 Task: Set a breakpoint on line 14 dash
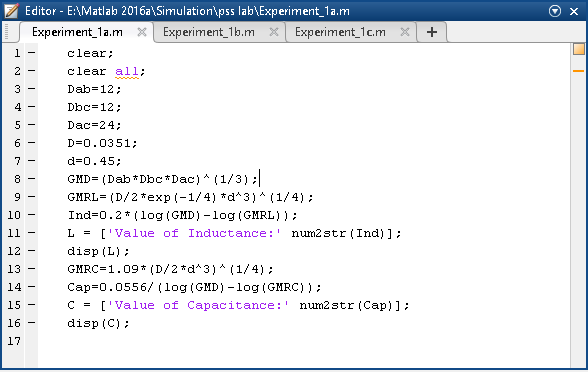pyautogui.click(x=32, y=287)
